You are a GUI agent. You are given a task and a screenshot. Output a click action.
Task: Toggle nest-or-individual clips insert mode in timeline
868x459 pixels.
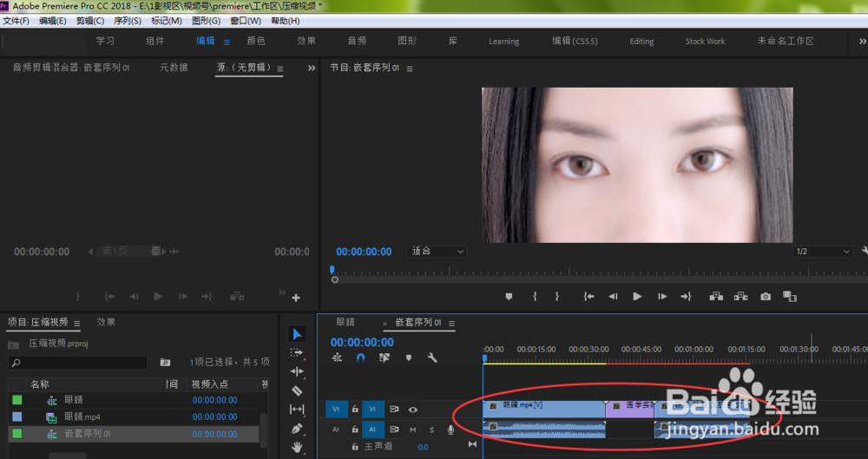pos(337,357)
